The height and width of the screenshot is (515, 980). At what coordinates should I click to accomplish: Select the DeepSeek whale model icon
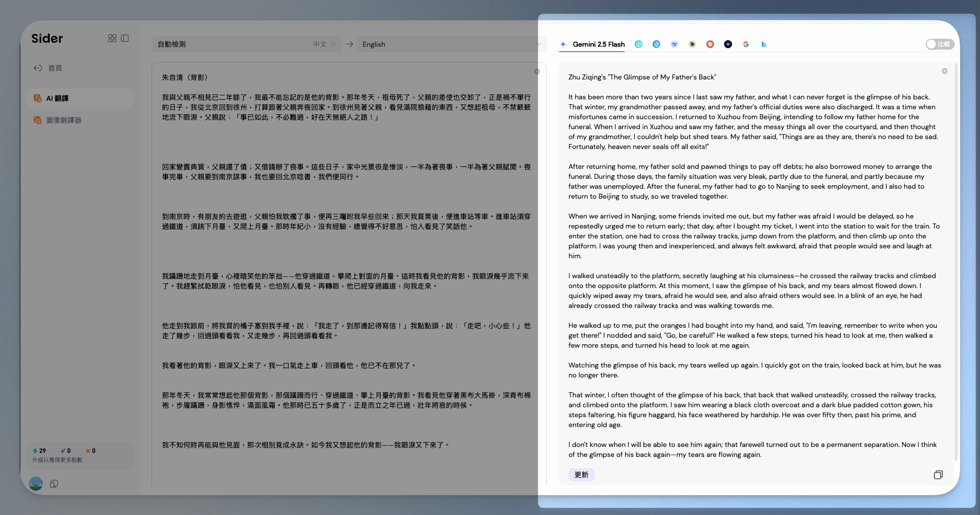pos(674,44)
